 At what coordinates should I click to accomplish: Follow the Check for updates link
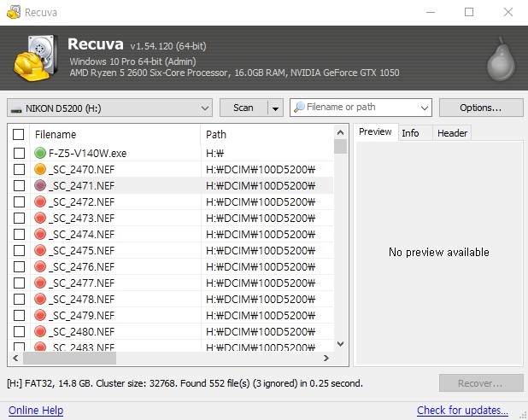pyautogui.click(x=462, y=411)
